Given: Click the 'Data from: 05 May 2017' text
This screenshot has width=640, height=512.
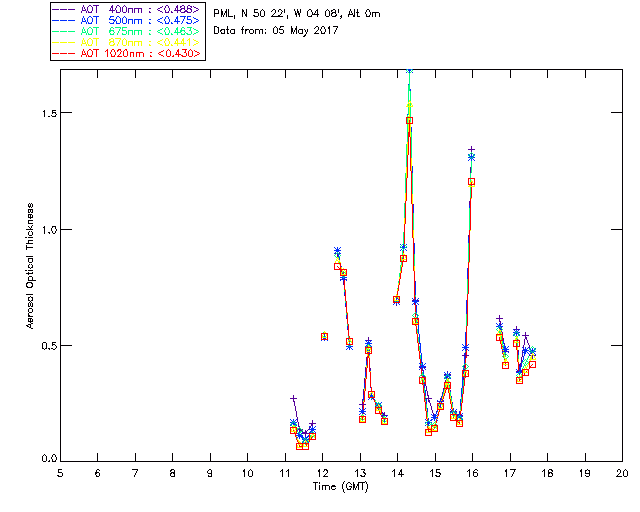Looking at the screenshot, I should [x=276, y=30].
